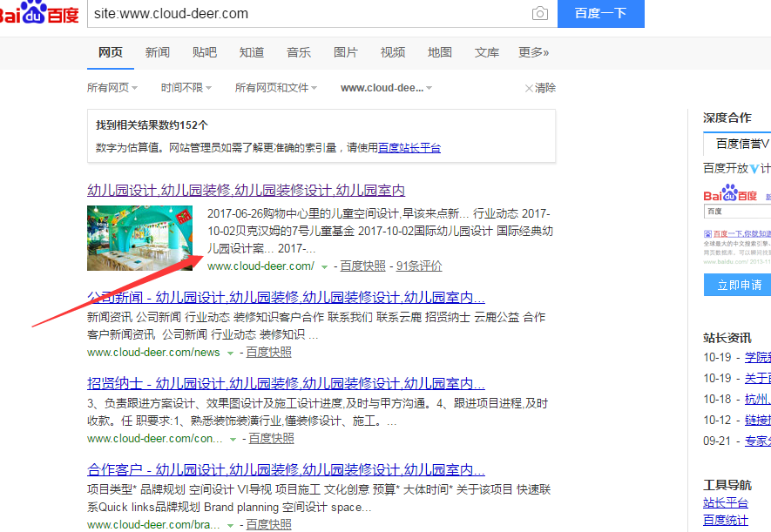Open 百度站长平台 link in notice
Viewport: 771px width, 532px height.
tap(409, 148)
